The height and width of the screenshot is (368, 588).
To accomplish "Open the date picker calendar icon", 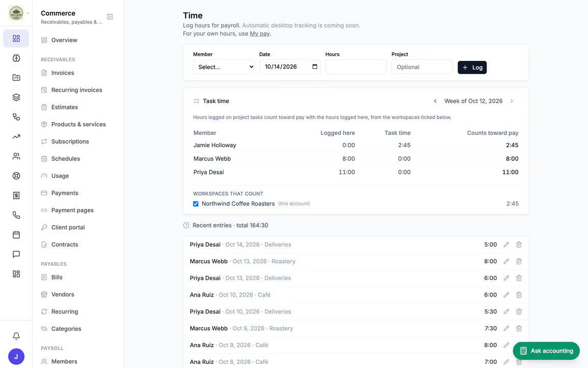I will pyautogui.click(x=314, y=66).
